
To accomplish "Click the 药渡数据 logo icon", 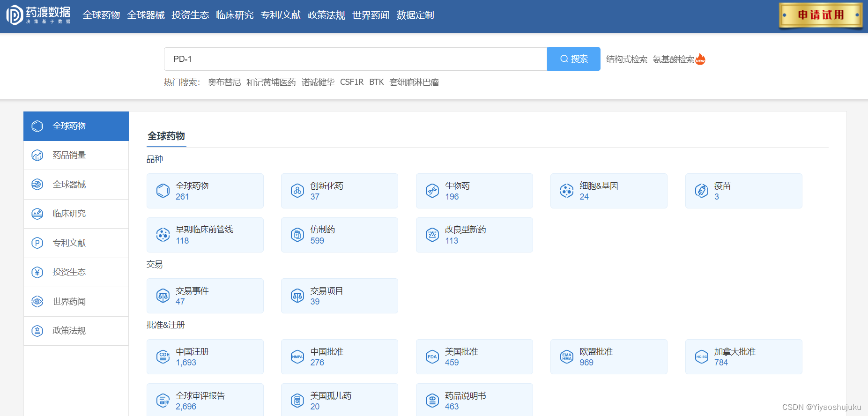I will [x=15, y=15].
